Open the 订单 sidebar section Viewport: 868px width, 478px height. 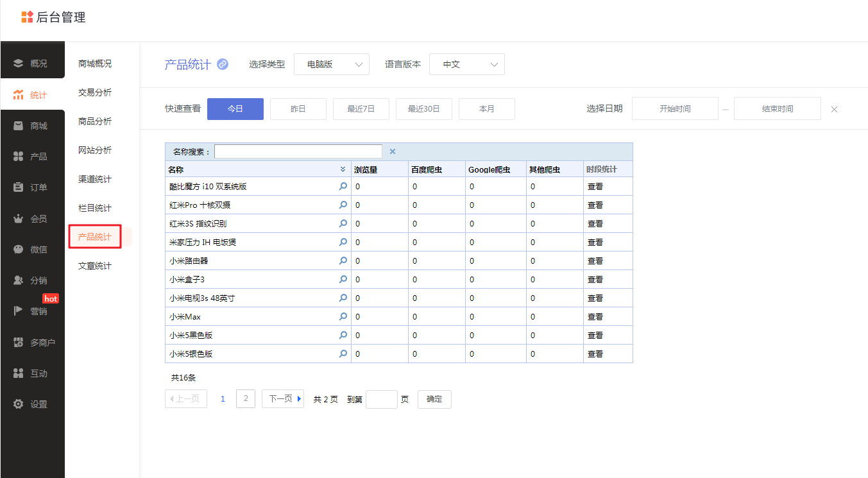(32, 187)
